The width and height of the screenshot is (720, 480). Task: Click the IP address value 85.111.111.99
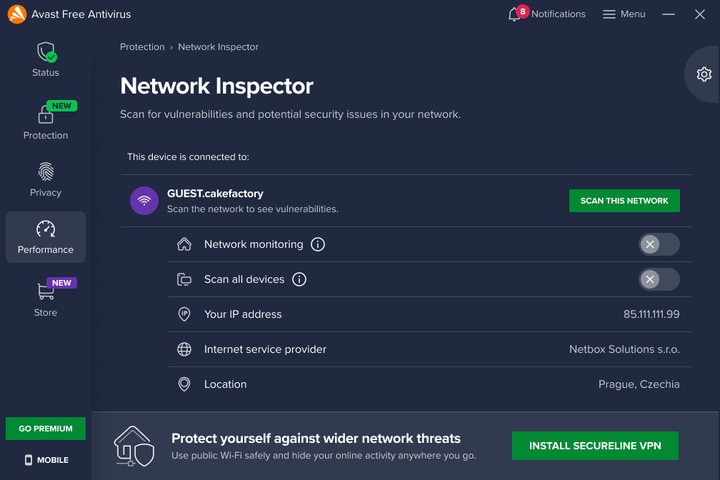point(651,314)
